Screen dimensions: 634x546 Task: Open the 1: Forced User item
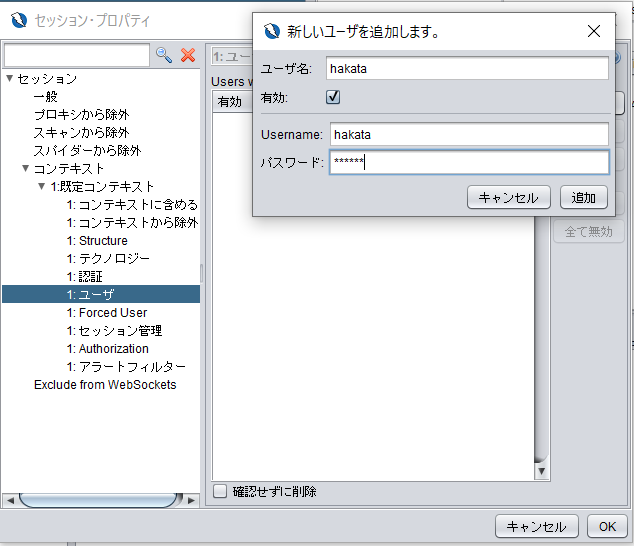coord(107,312)
